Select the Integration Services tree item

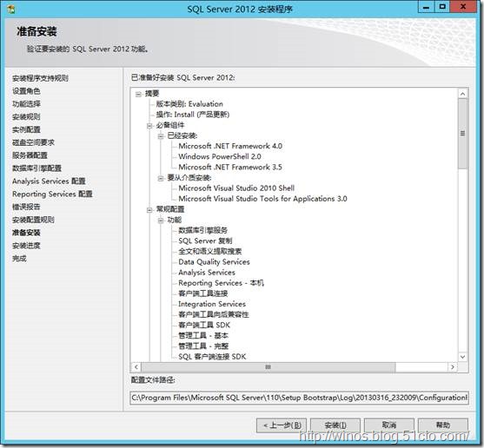click(x=212, y=304)
